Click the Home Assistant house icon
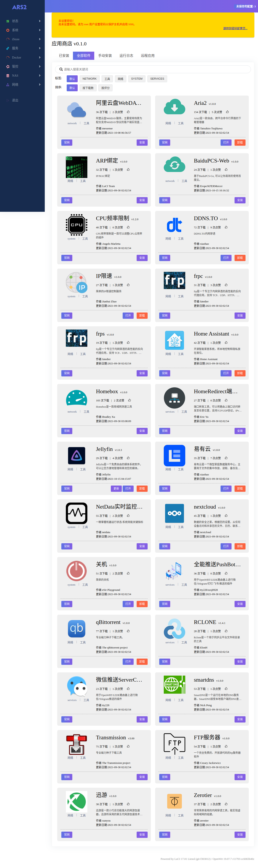 pos(175,340)
